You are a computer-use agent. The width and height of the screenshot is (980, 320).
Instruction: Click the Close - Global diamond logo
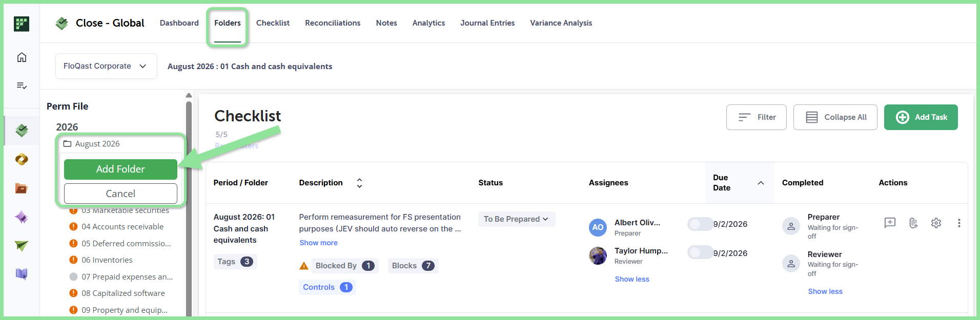tap(62, 23)
